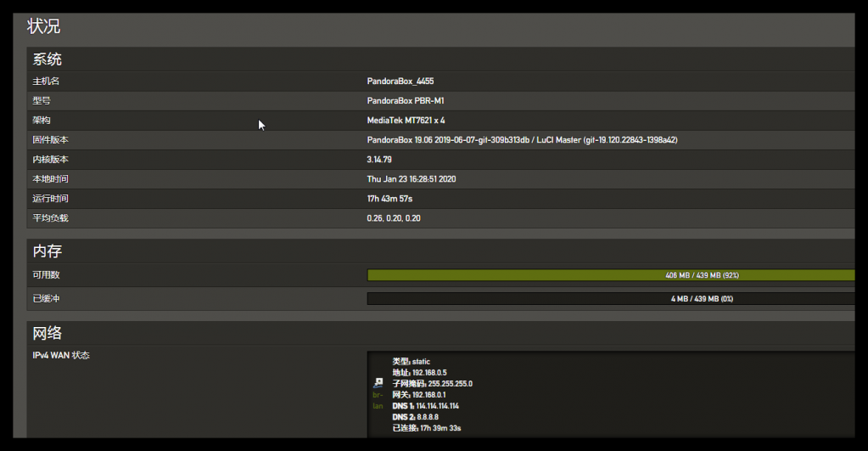The height and width of the screenshot is (451, 868).
Task: Select uptime value 17h 43m 57s
Action: pos(389,199)
